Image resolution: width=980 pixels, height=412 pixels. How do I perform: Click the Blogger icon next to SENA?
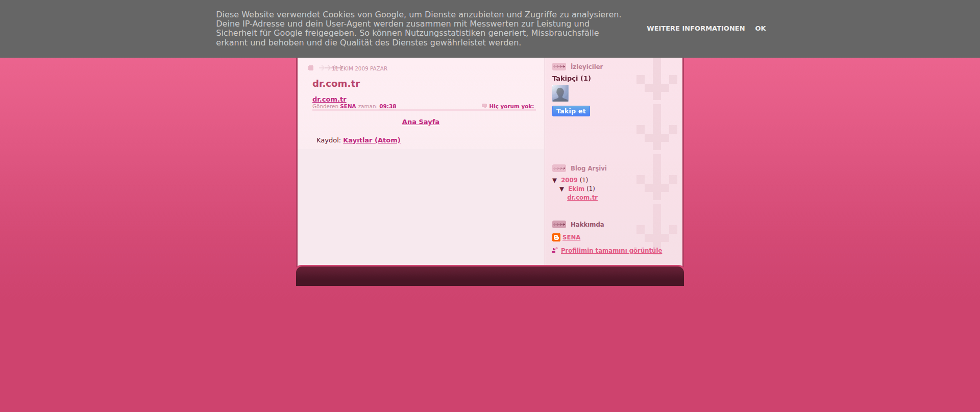click(556, 237)
